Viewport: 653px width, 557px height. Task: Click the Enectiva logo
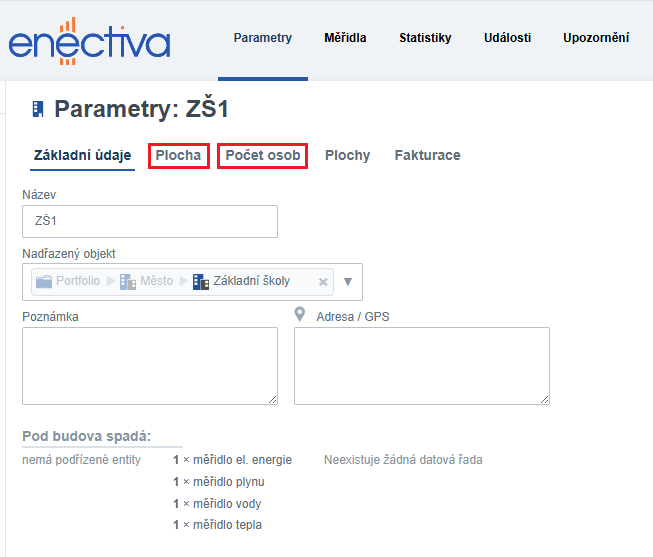point(89,42)
